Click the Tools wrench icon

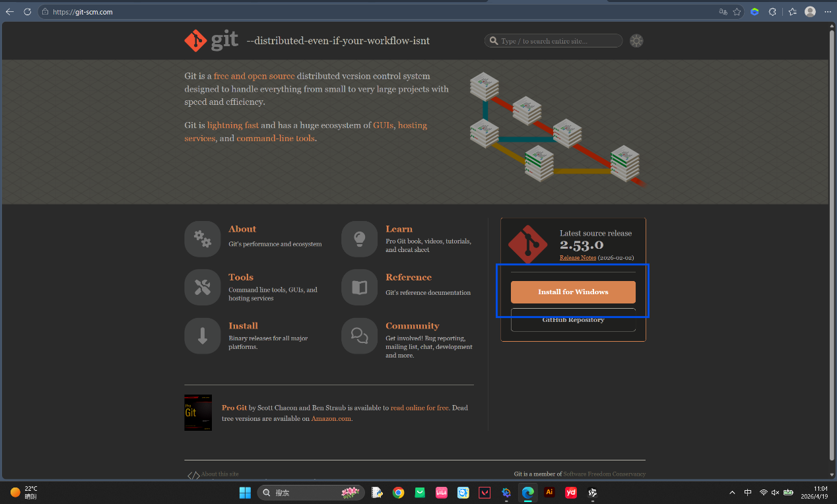203,287
